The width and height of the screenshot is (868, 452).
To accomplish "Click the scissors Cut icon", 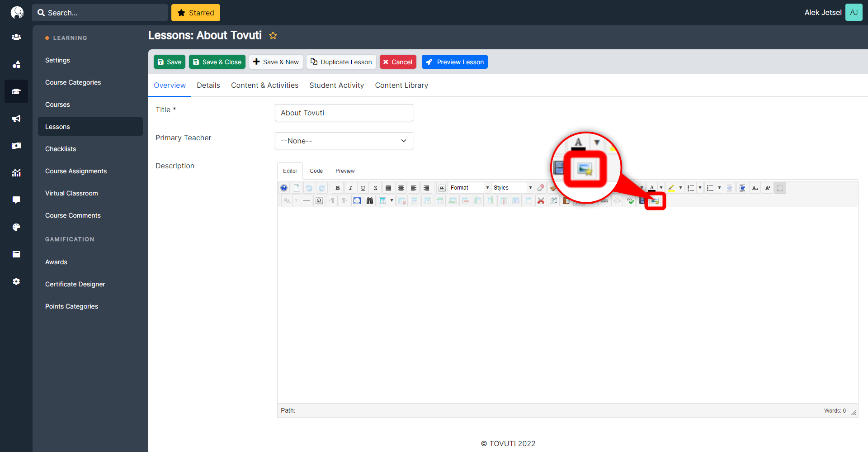I will [541, 200].
